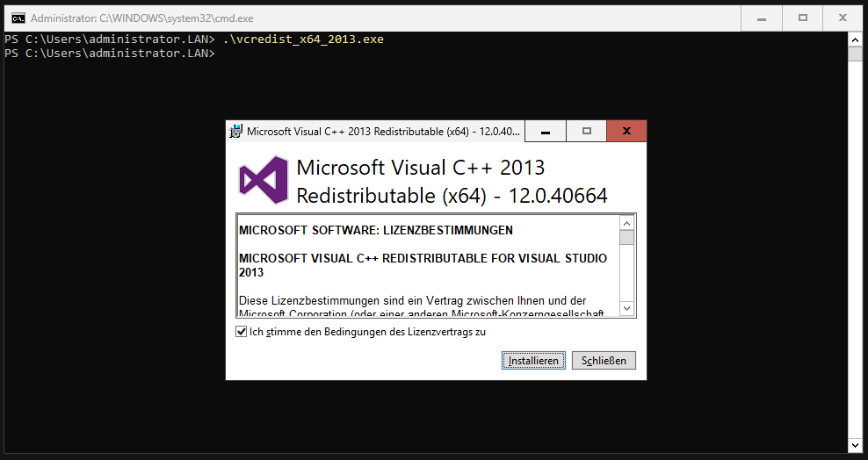Click the cmd.exe icon in the console title bar
Image resolution: width=868 pixels, height=460 pixels.
(18, 18)
